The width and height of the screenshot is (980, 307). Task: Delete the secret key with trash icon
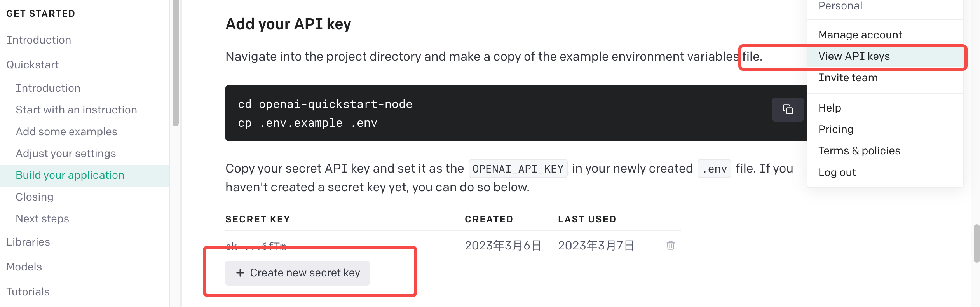pyautogui.click(x=670, y=245)
